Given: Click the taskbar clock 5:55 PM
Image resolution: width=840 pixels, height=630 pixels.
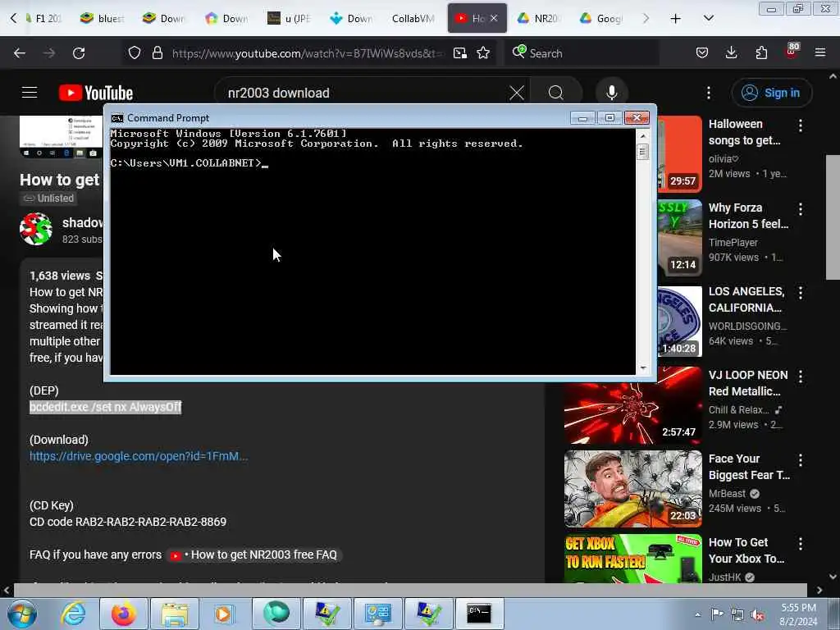Looking at the screenshot, I should (x=798, y=614).
